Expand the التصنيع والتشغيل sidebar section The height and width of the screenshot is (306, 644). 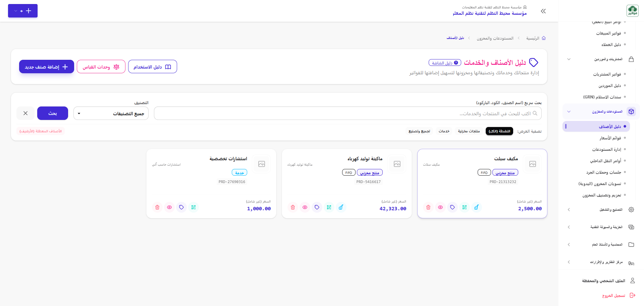tap(601, 210)
